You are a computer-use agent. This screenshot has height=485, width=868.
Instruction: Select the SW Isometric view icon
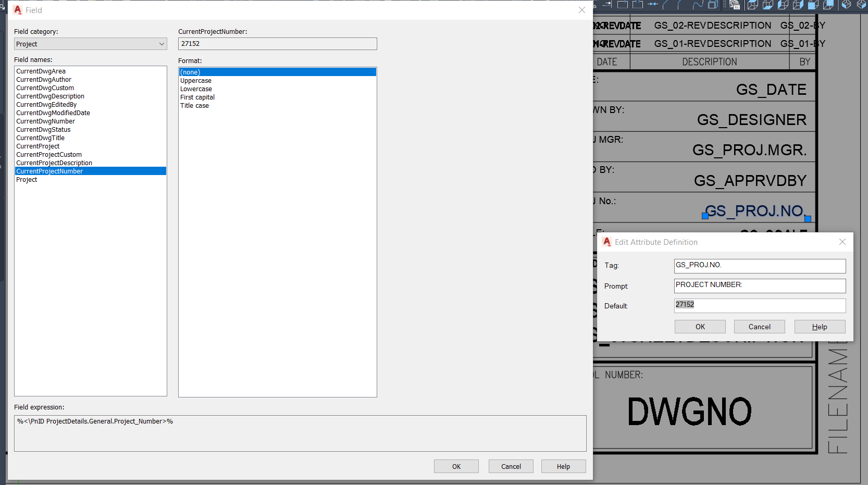[846, 5]
